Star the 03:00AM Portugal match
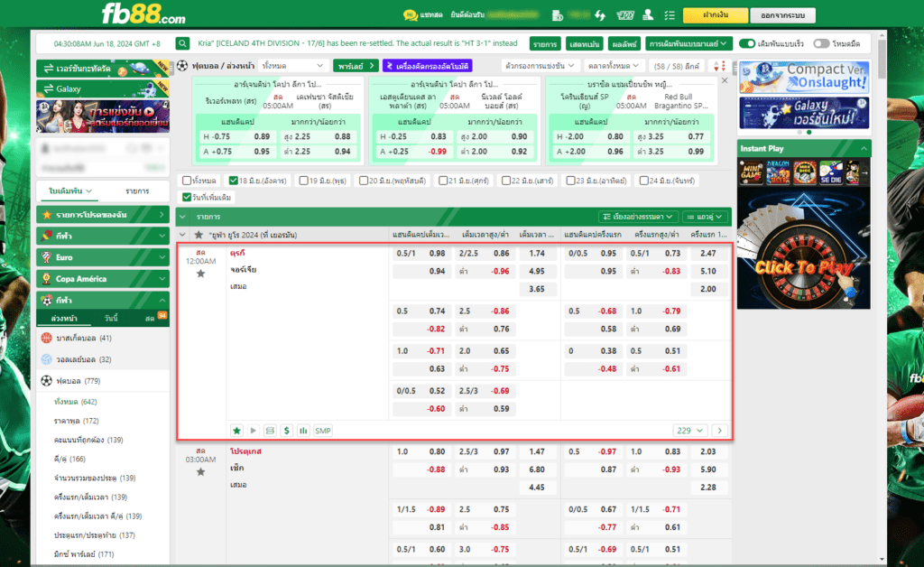 (201, 472)
